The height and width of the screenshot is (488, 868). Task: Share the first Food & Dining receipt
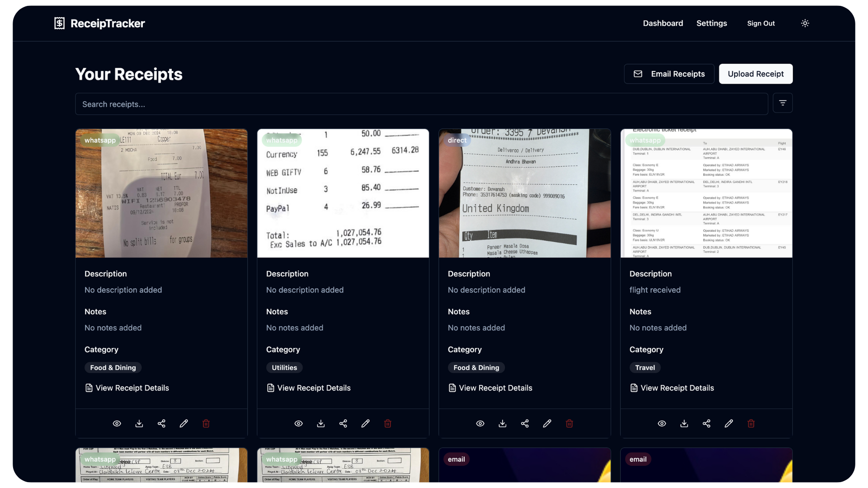click(x=161, y=423)
